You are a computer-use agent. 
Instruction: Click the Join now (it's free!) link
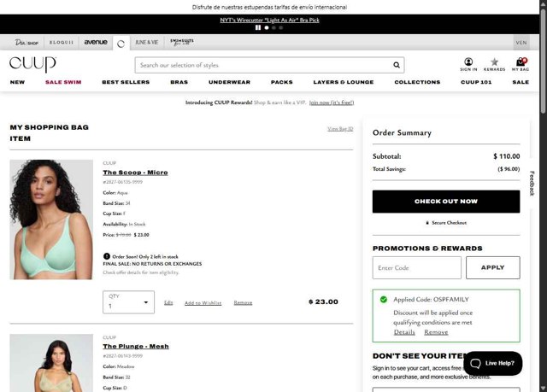point(332,102)
